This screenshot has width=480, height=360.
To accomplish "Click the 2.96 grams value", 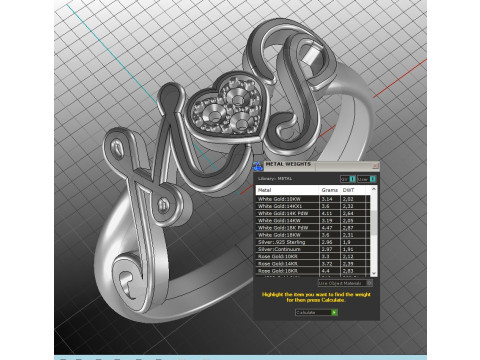I will coord(327,242).
